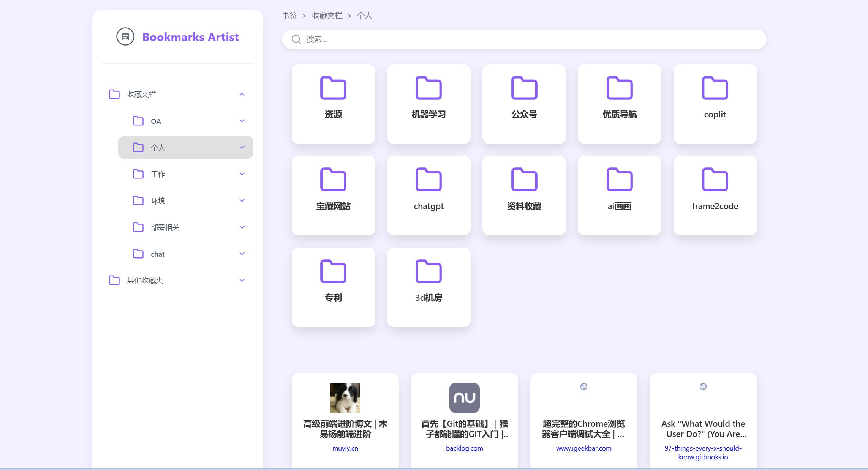This screenshot has height=470, width=868.
Task: Select chat in the sidebar tree
Action: (185, 254)
